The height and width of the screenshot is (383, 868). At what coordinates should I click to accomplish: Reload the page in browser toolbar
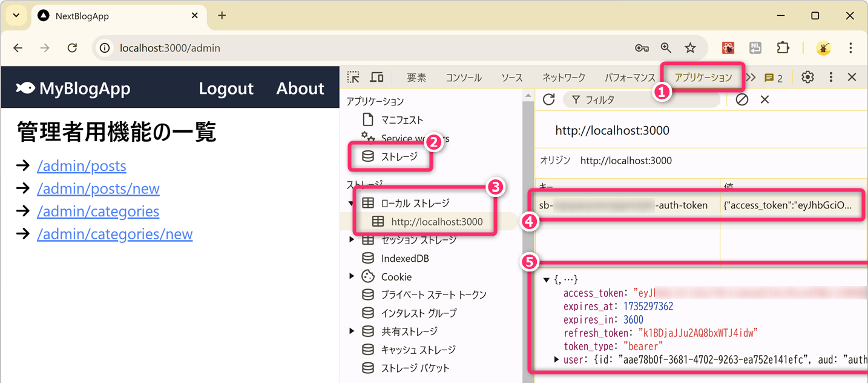(72, 48)
